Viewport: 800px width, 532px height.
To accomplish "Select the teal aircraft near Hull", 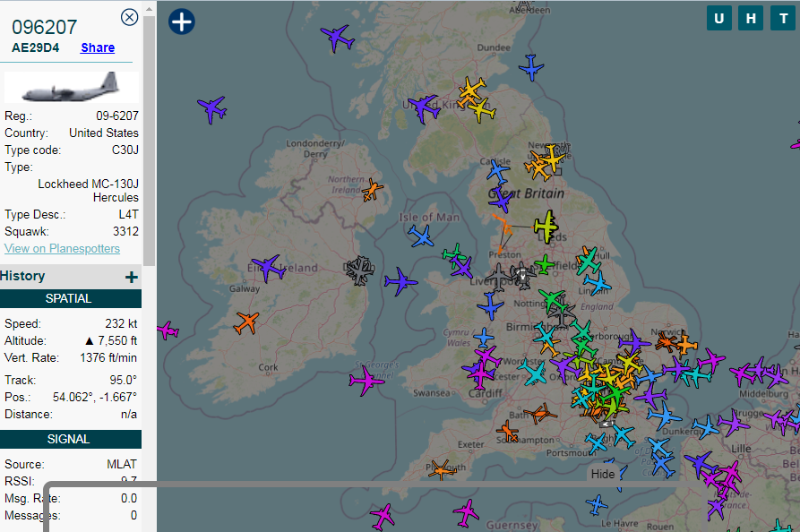I will point(588,261).
